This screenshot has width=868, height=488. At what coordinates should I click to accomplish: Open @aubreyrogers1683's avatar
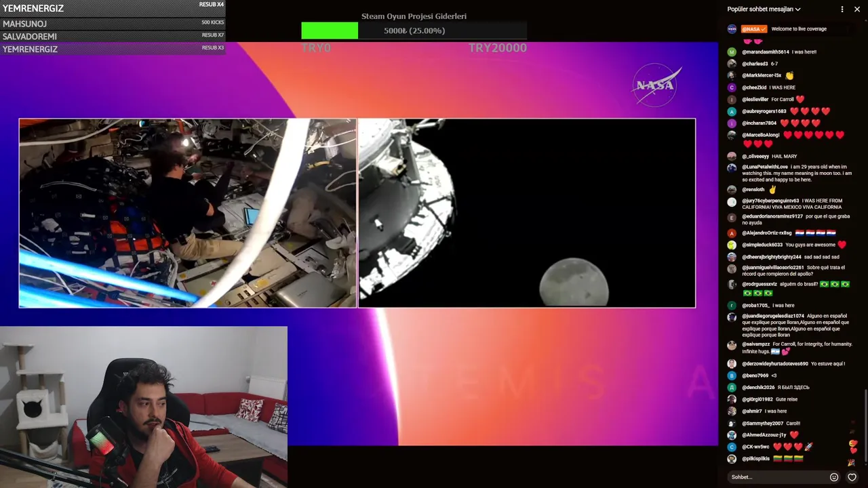pos(732,111)
